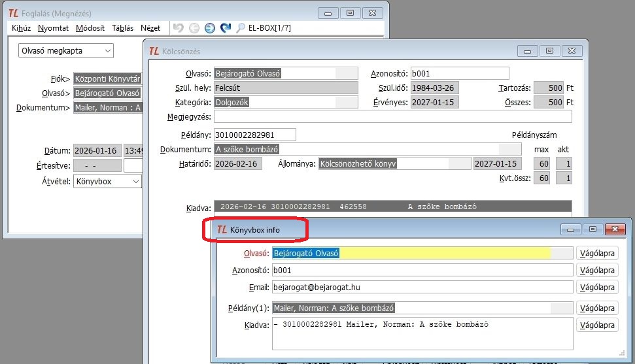Maximize the Kölcsönzés window

pos(549,50)
